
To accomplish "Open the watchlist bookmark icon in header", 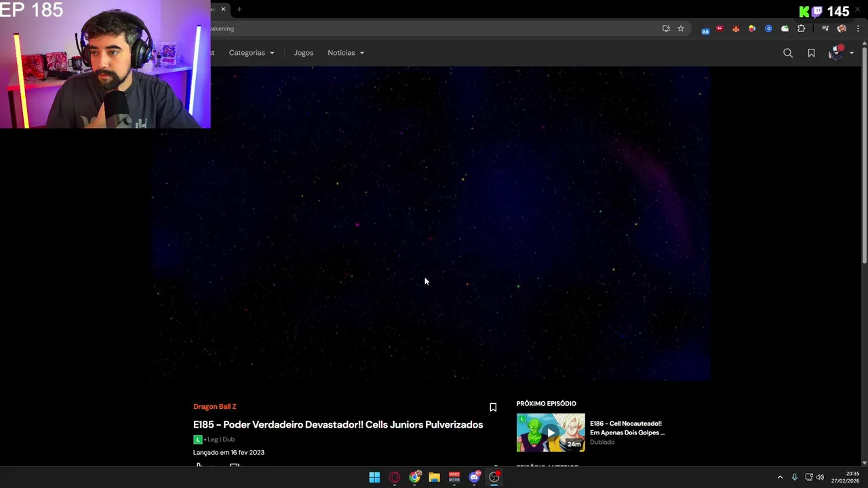I will pos(811,53).
